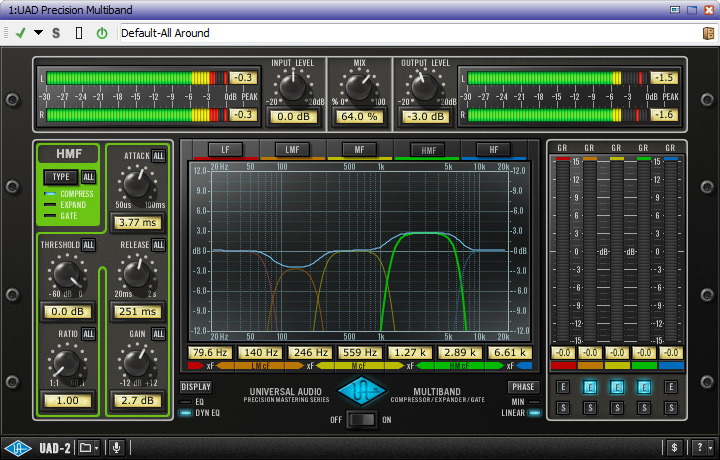Select COMPRESS mode
720x460 pixels.
tap(69, 194)
